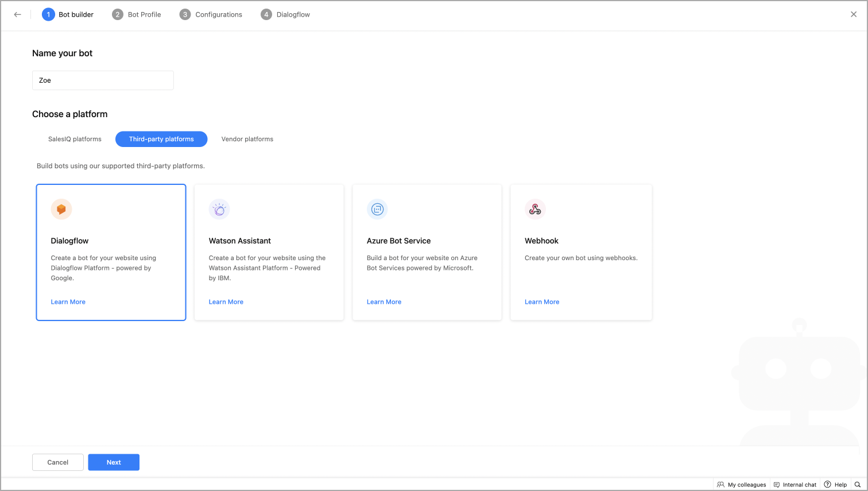Viewport: 868px width, 491px height.
Task: Switch to the Vendor platforms tab
Action: tap(247, 139)
